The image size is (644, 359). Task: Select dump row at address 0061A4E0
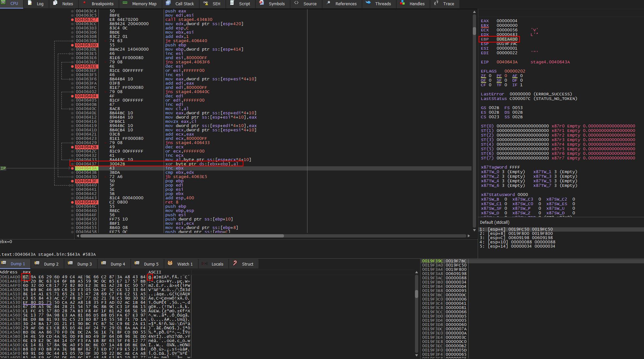pyautogui.click(x=95, y=281)
